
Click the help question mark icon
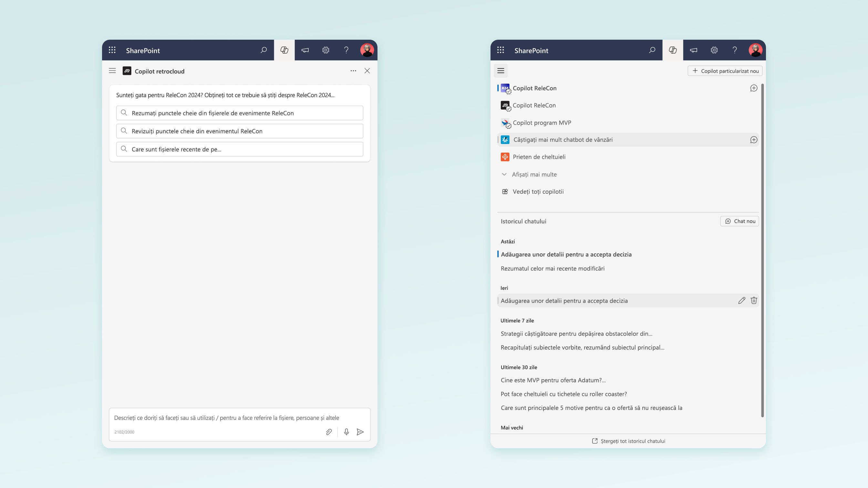(346, 50)
